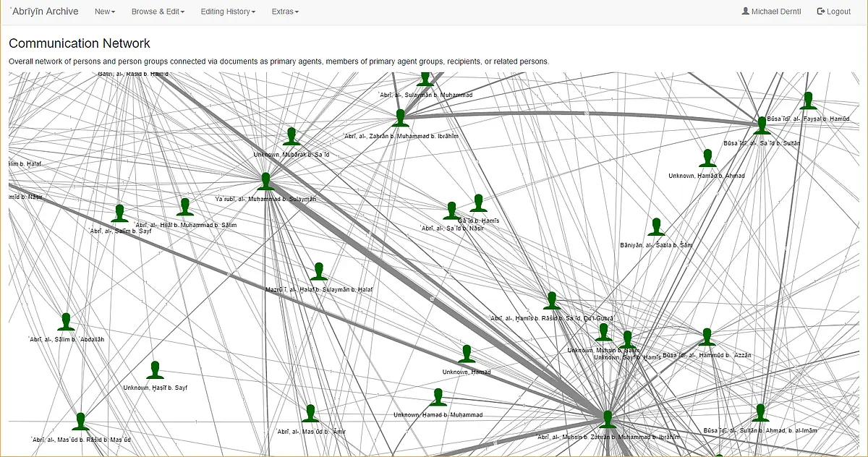Click the Bāniyān Sabla b. Šām node
Image resolution: width=868 pixels, height=457 pixels.
coord(656,227)
